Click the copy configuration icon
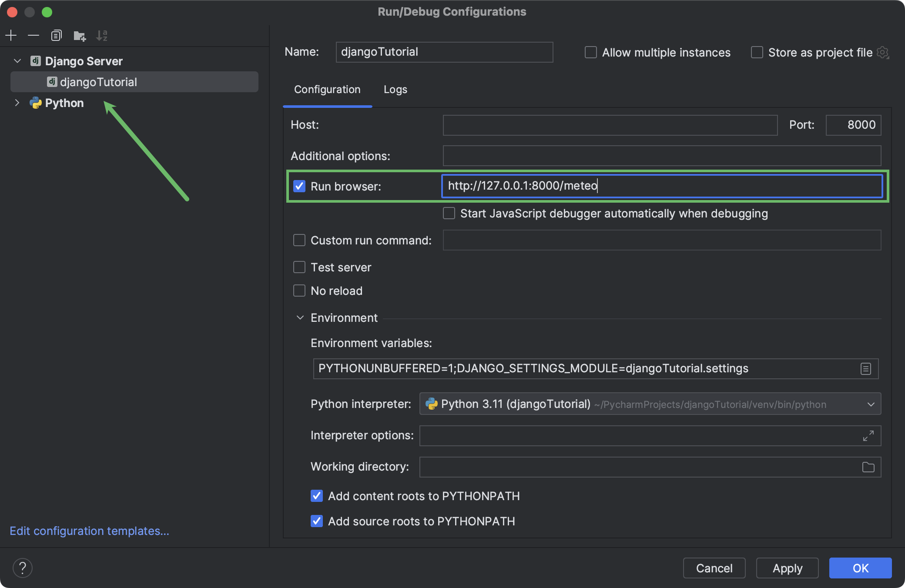 [x=56, y=35]
